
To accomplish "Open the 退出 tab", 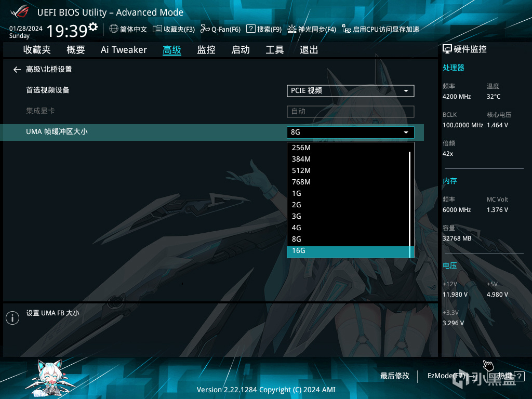I will [309, 50].
